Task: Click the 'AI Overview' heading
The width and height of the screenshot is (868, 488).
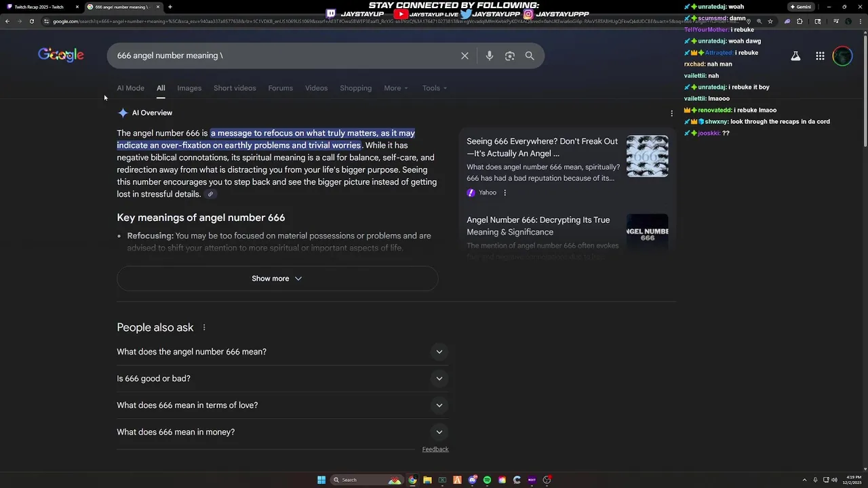Action: click(x=152, y=113)
